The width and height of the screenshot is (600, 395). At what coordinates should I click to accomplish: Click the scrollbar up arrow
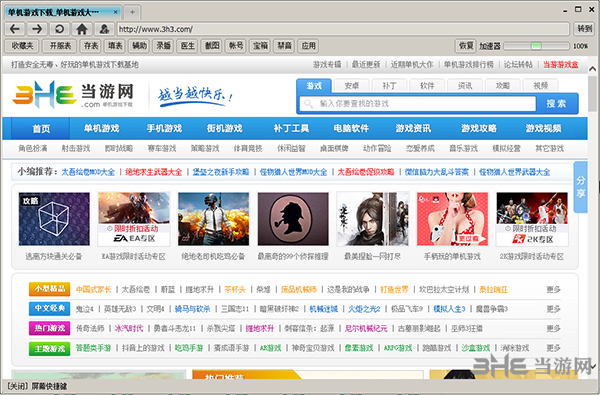tap(593, 69)
